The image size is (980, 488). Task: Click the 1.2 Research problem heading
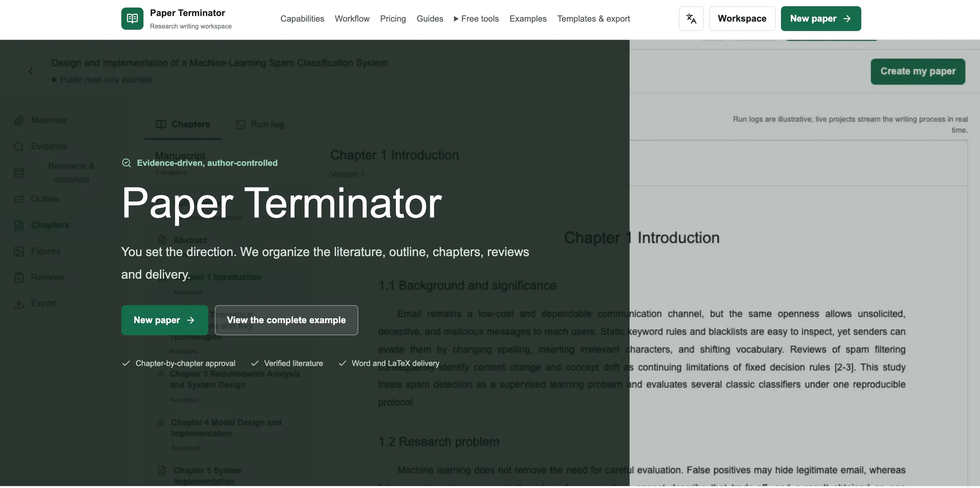point(438,442)
